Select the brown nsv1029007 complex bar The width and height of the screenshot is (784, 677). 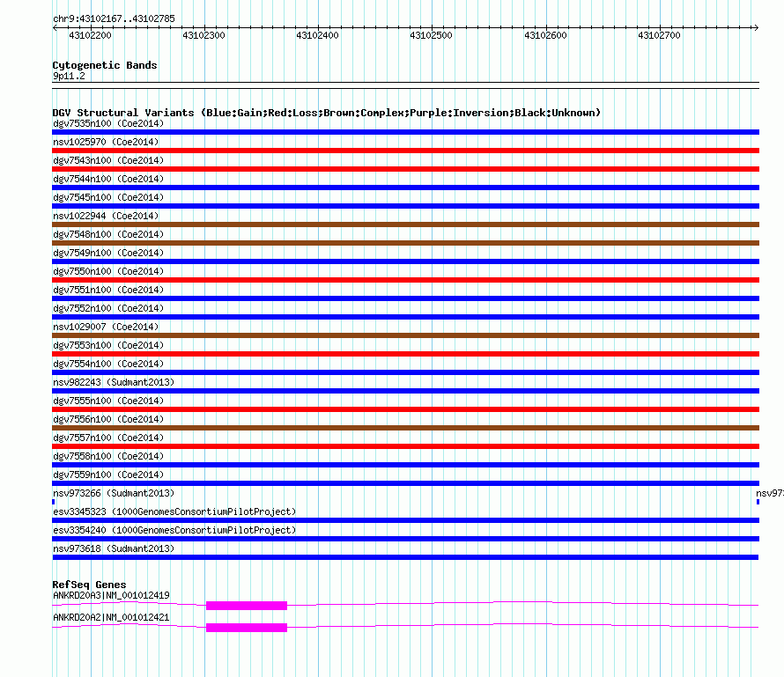[405, 335]
